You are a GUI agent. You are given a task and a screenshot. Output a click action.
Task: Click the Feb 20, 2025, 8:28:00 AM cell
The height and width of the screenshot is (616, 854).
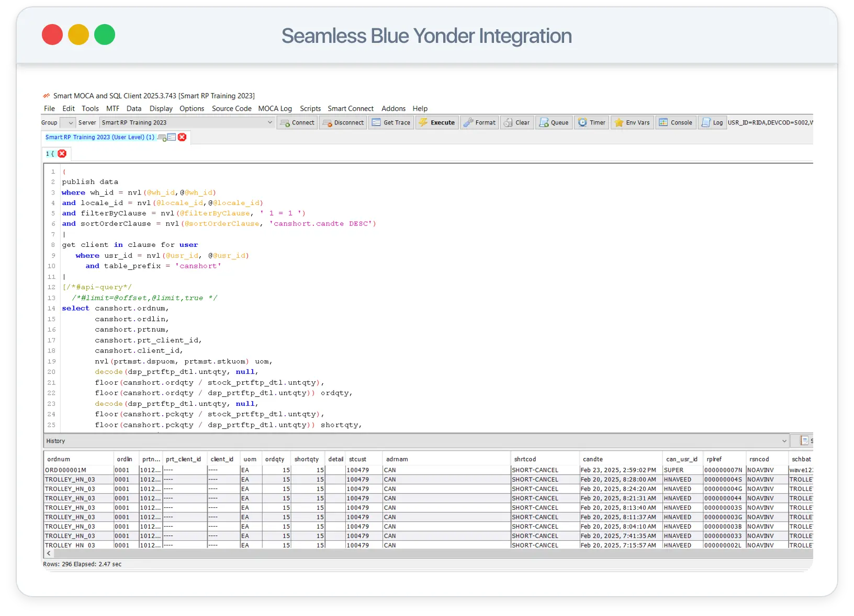(621, 480)
